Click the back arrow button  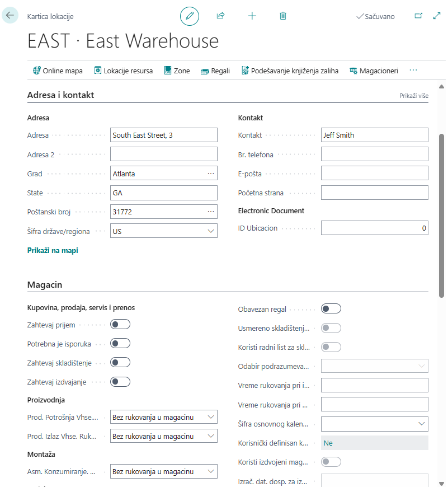tap(10, 16)
